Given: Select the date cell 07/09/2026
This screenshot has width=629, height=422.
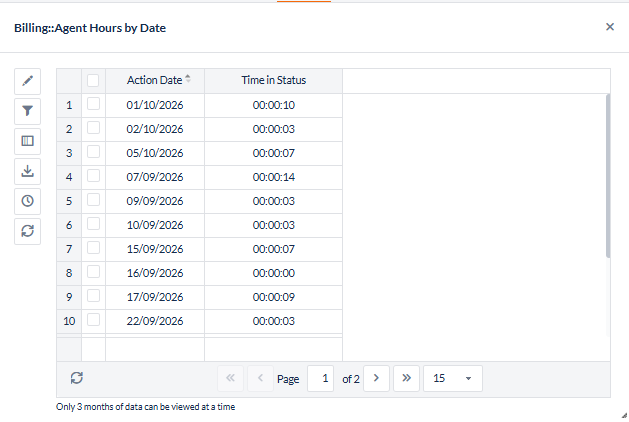Looking at the screenshot, I should (x=155, y=177).
